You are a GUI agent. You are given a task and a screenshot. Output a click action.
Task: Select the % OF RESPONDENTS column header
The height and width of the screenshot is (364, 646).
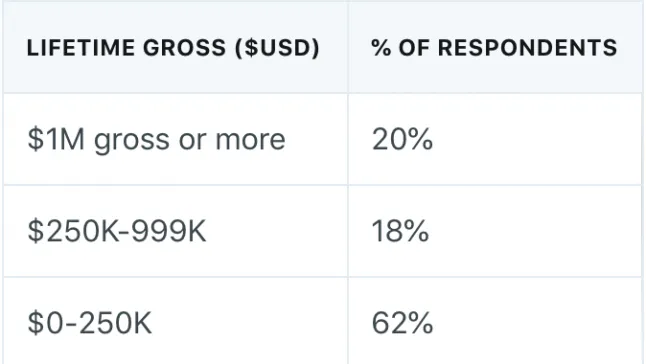tap(496, 47)
